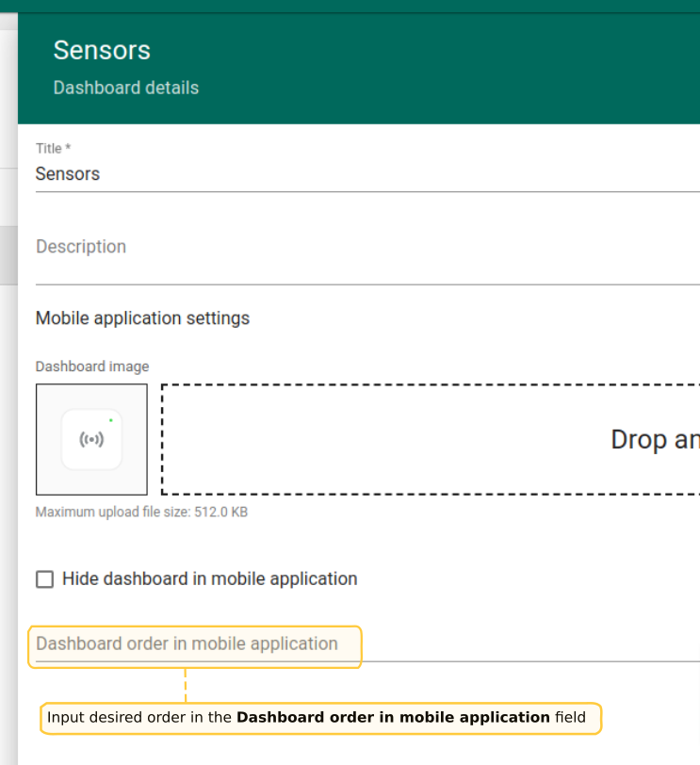Image resolution: width=700 pixels, height=765 pixels.
Task: Click the signal sensor icon in image preview
Action: click(x=91, y=440)
